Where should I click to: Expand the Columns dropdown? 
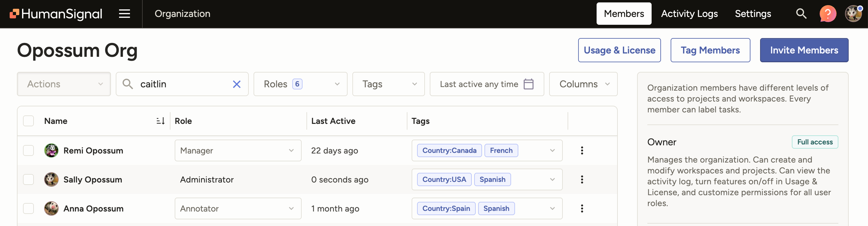click(583, 84)
